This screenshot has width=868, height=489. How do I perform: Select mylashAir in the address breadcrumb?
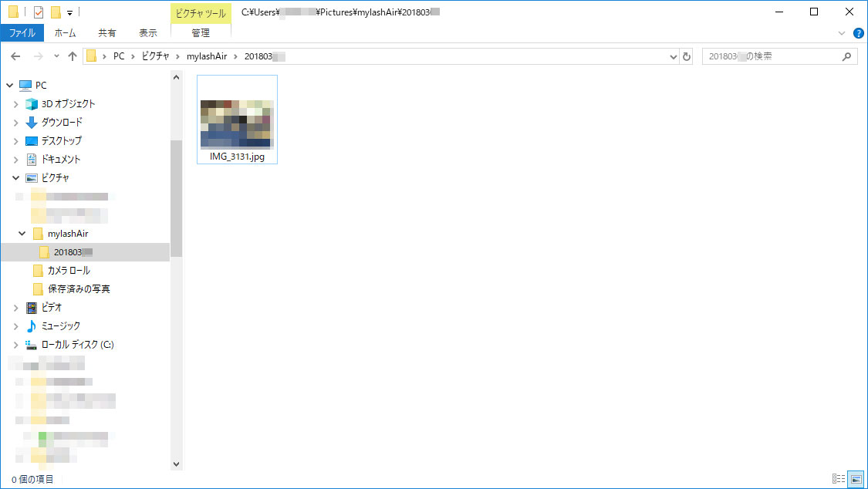tap(207, 56)
